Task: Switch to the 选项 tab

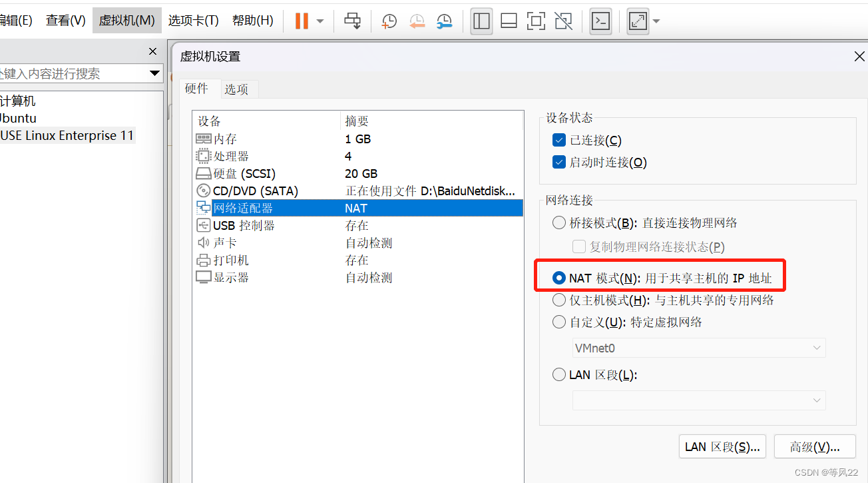Action: 239,89
